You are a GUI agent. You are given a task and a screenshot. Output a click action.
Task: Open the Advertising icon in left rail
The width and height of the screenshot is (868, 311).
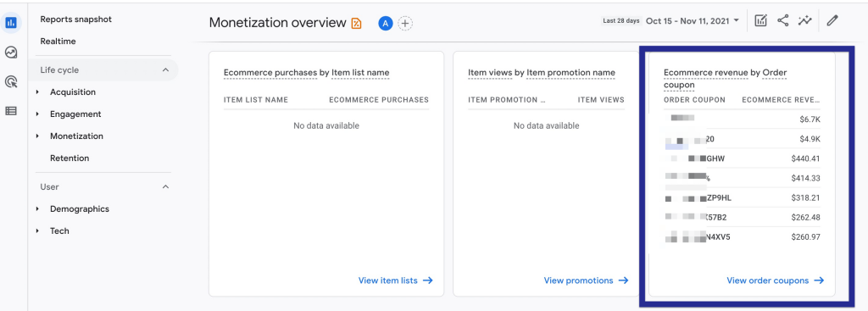[x=11, y=82]
